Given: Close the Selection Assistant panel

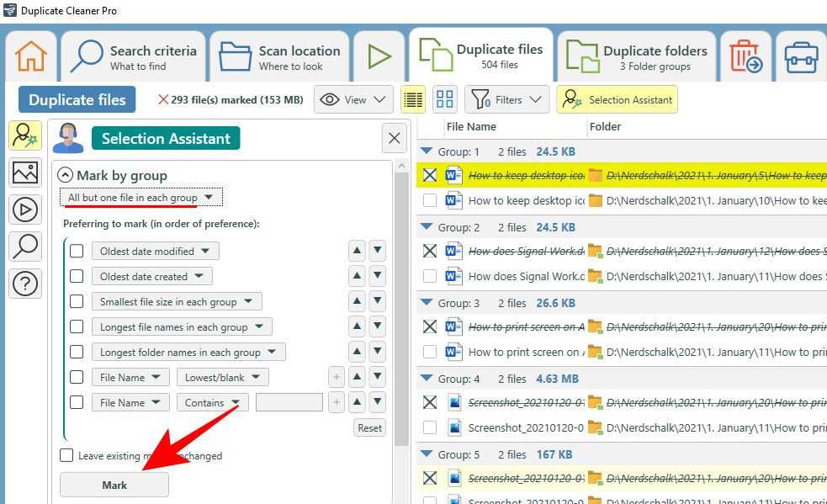Looking at the screenshot, I should click(394, 138).
